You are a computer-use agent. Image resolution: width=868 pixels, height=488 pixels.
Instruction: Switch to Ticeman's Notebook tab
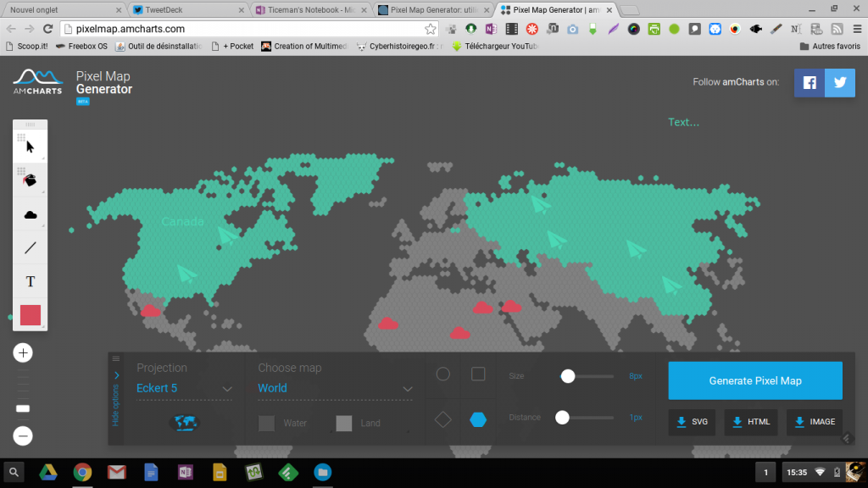(x=309, y=10)
